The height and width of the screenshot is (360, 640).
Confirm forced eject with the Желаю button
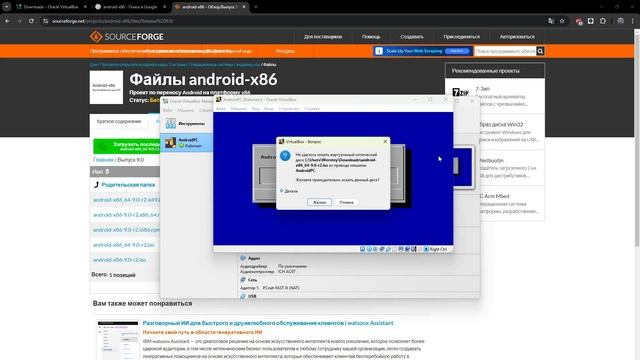tap(319, 202)
